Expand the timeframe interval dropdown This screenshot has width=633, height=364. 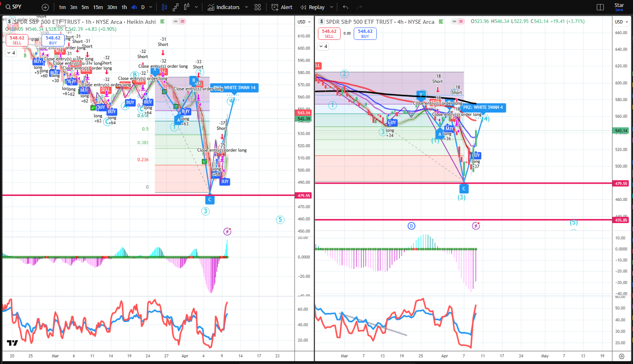[x=151, y=7]
